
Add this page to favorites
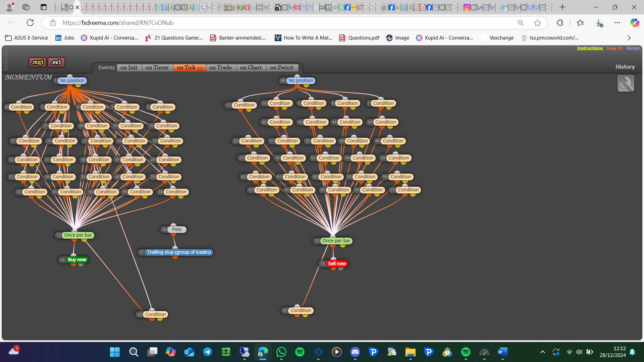pos(537,23)
